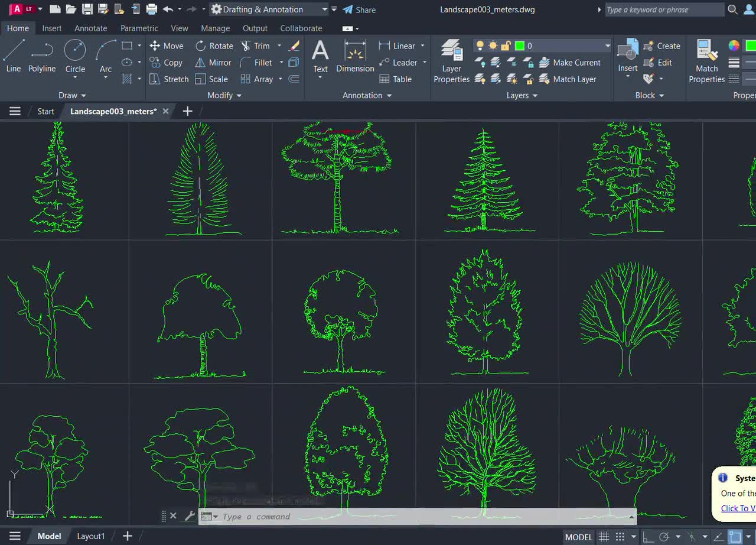Open the Parametric ribbon tab
Viewport: 756px width, 545px height.
[x=139, y=28]
